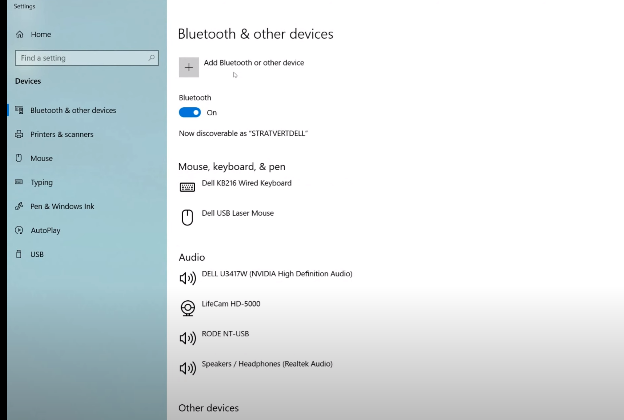Click the Devices category label in sidebar
624x420 pixels.
pyautogui.click(x=28, y=81)
